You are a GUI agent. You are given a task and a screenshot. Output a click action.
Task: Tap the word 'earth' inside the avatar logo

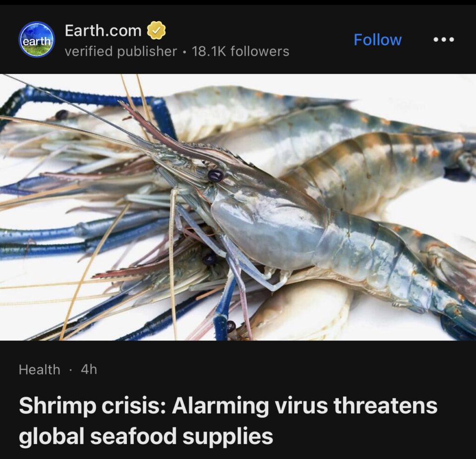[37, 41]
